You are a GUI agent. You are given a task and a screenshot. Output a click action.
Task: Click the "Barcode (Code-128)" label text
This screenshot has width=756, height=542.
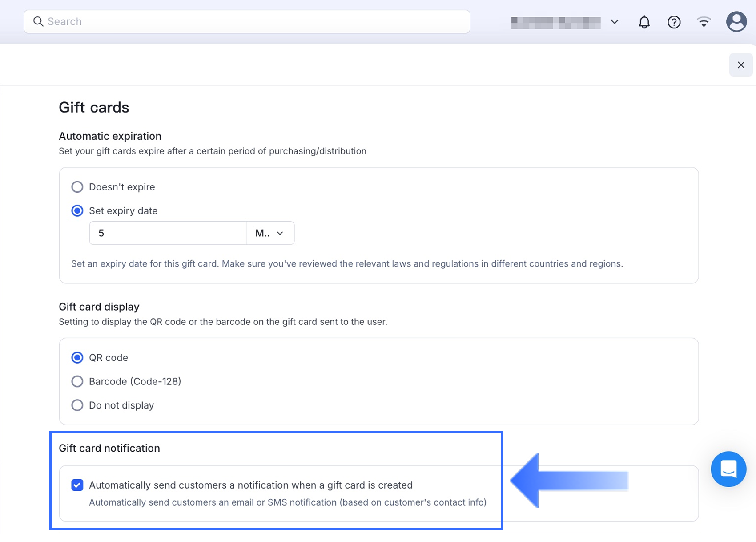(x=135, y=381)
